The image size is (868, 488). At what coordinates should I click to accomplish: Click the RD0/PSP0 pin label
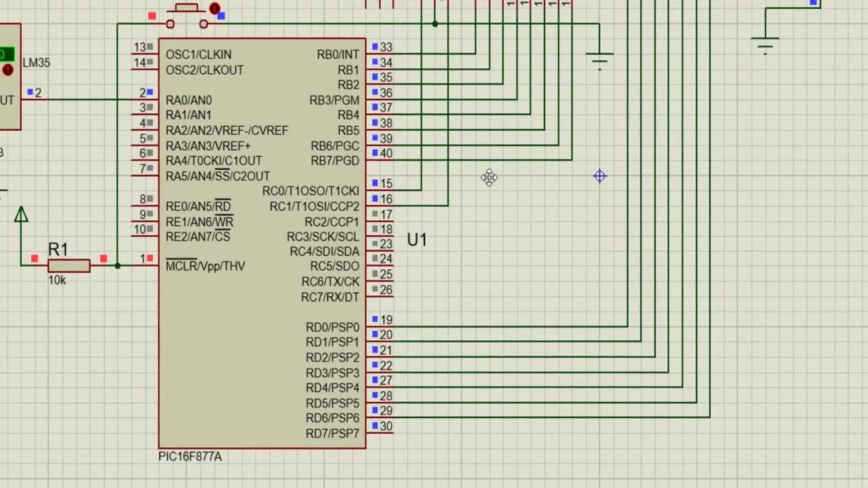coord(332,327)
